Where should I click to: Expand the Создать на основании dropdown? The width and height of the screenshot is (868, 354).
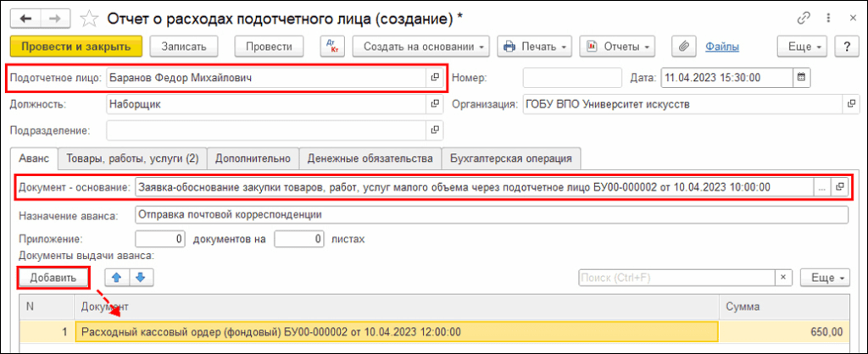coord(421,47)
